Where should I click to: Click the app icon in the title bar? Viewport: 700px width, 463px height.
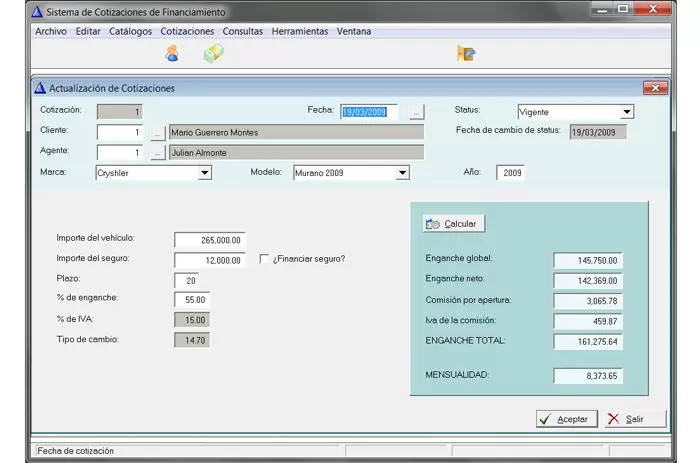[x=37, y=12]
